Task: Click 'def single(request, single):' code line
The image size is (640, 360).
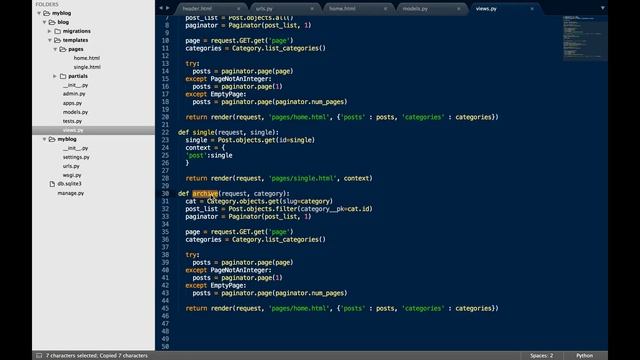Action: coord(228,132)
